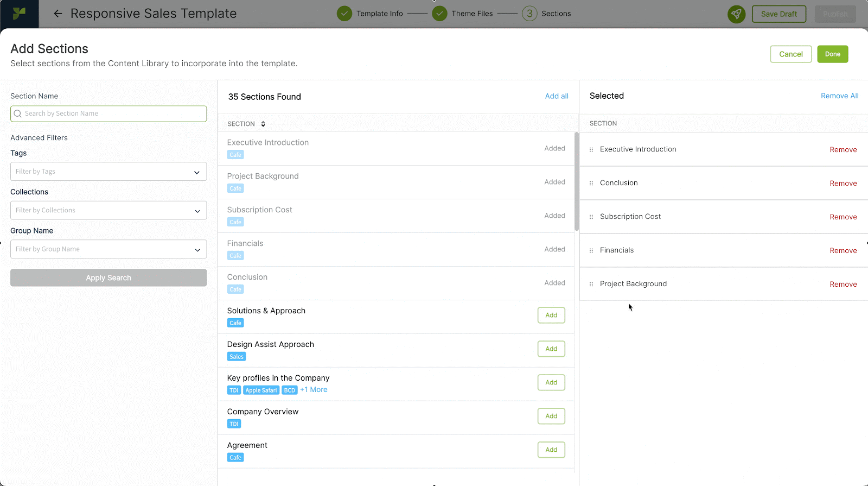Remove Financials from Selected
Viewport: 868px width, 486px height.
(x=843, y=251)
